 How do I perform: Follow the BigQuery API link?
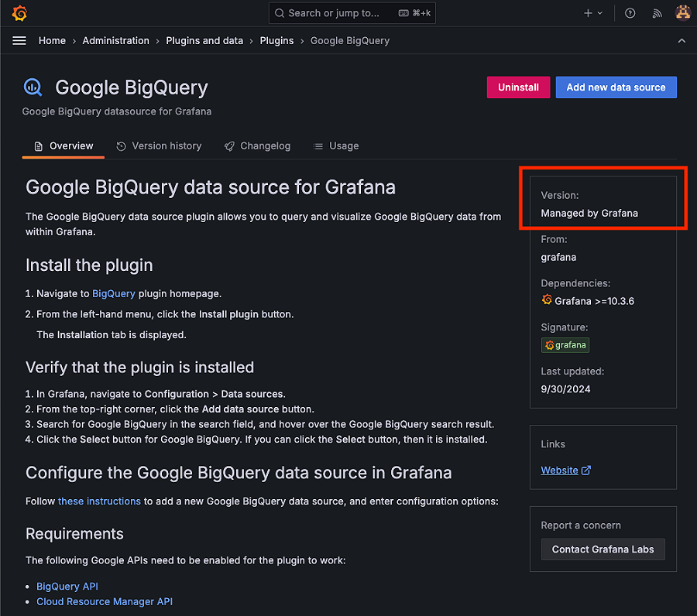67,586
